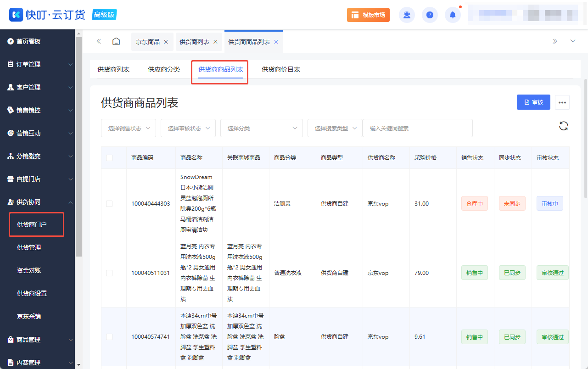
Task: Check the row 100040444303 checkbox
Action: pyautogui.click(x=109, y=204)
